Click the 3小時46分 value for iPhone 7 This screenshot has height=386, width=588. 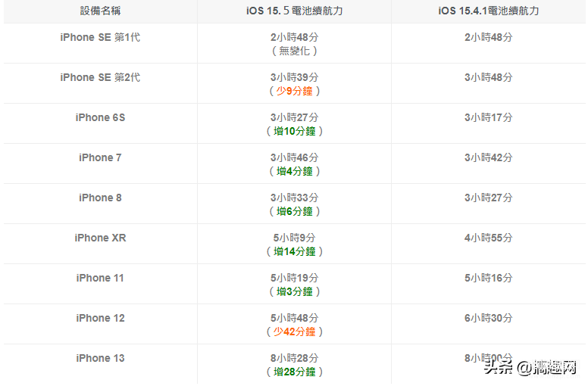click(294, 157)
